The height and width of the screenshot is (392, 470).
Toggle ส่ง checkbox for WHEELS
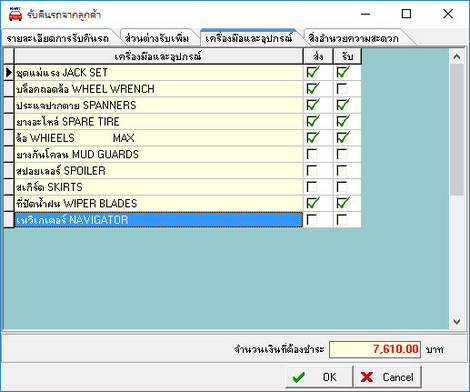point(312,138)
